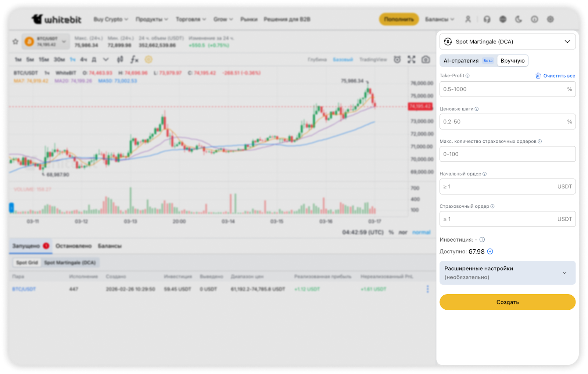The image size is (588, 374).
Task: Expand chart to fullscreen
Action: pyautogui.click(x=411, y=60)
